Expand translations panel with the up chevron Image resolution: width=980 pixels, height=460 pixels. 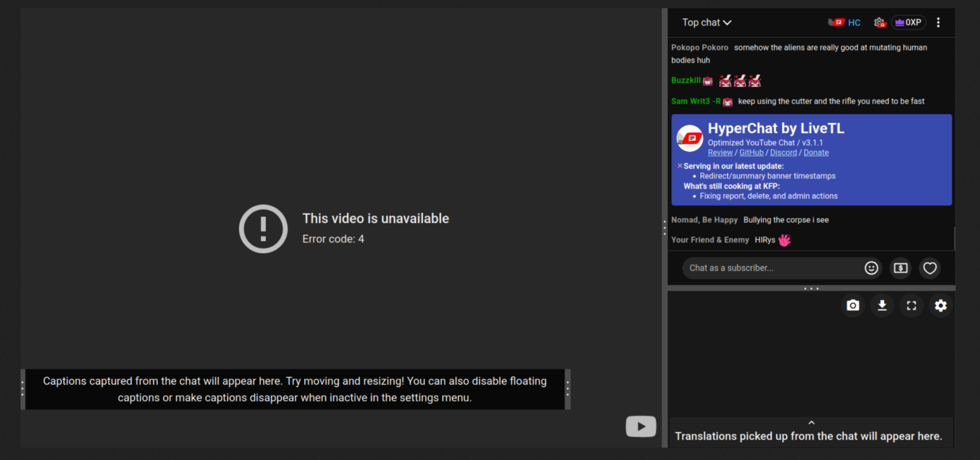[x=811, y=423]
